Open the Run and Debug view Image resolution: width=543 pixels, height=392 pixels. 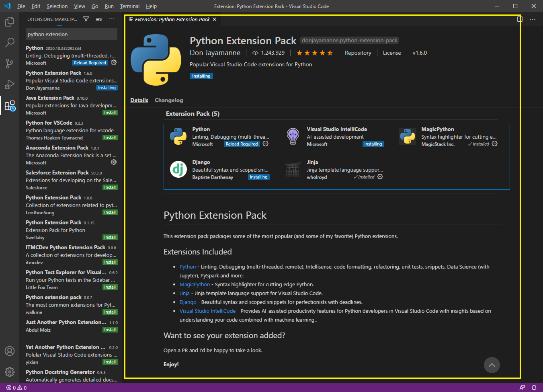pyautogui.click(x=10, y=84)
